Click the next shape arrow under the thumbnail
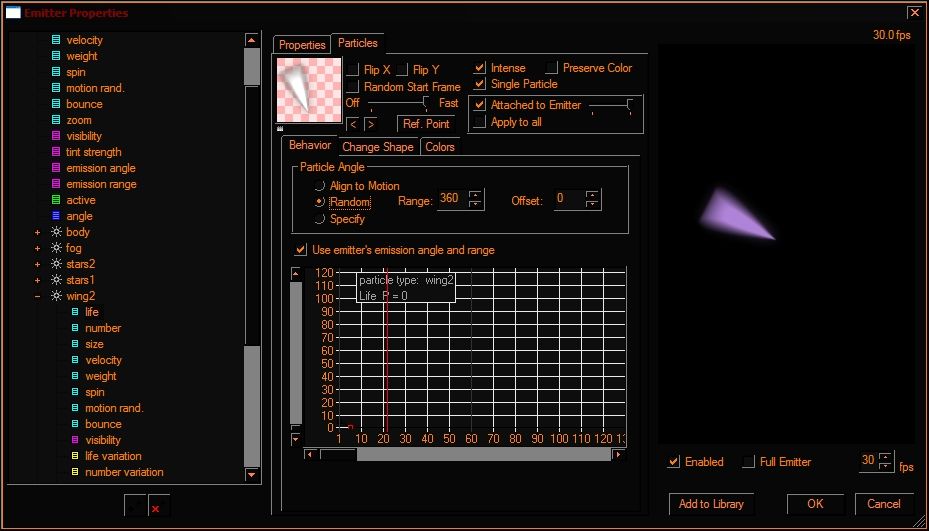 click(370, 124)
